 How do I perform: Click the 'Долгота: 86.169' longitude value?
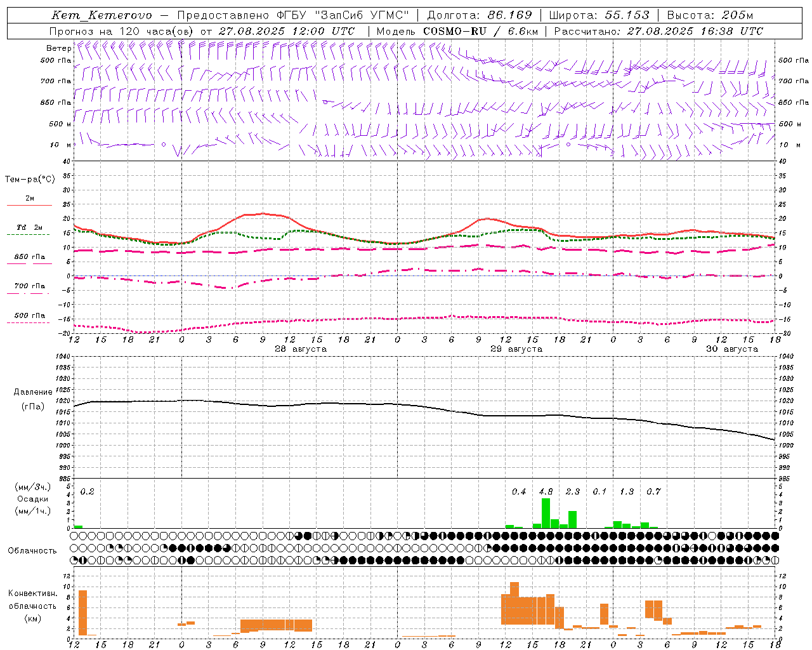(x=480, y=15)
